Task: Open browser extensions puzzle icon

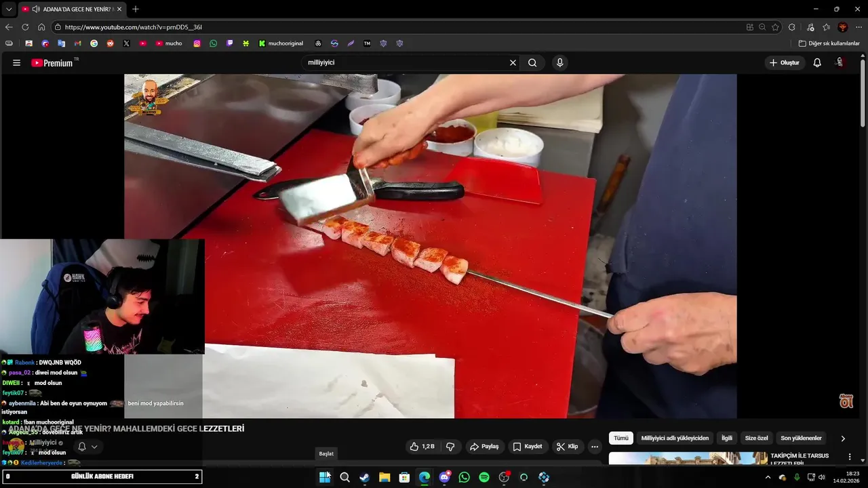Action: (x=791, y=27)
